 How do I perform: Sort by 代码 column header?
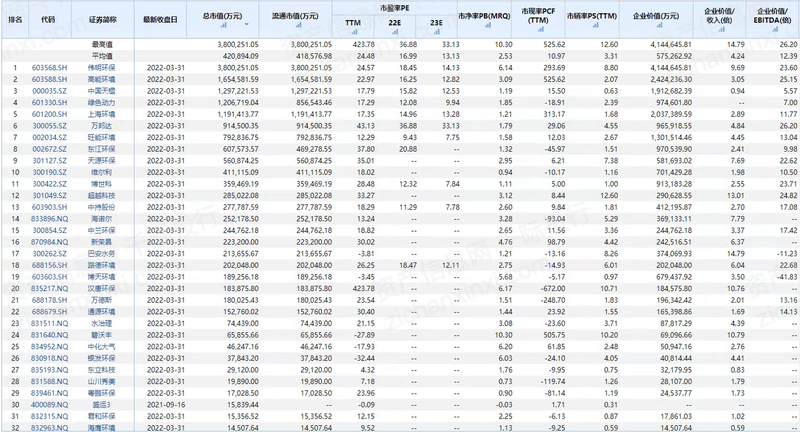click(x=48, y=19)
